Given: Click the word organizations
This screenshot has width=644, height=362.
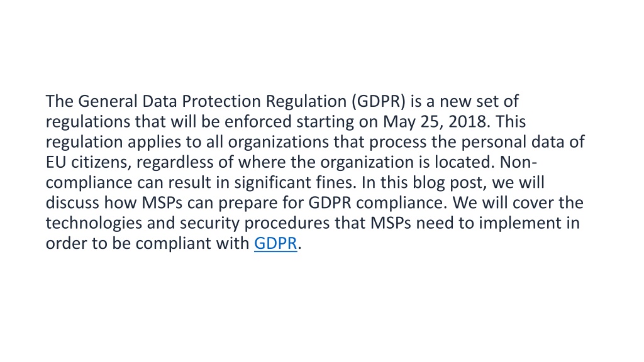Looking at the screenshot, I should 279,142.
